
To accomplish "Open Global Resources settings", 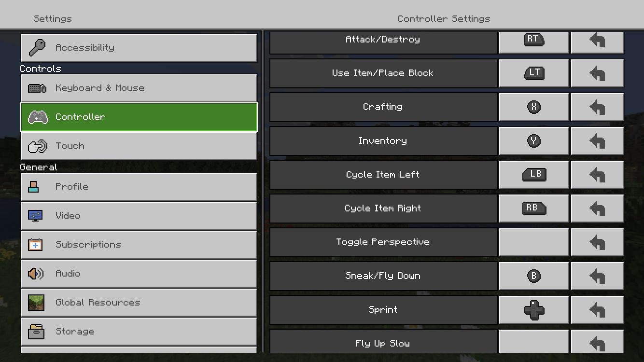I will pos(139,303).
